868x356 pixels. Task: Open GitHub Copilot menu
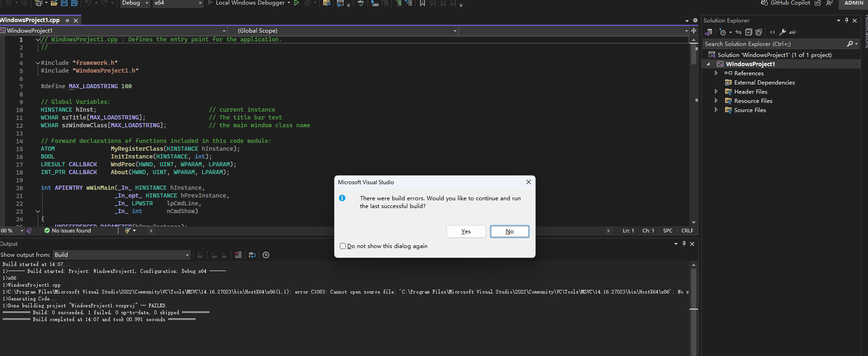785,3
